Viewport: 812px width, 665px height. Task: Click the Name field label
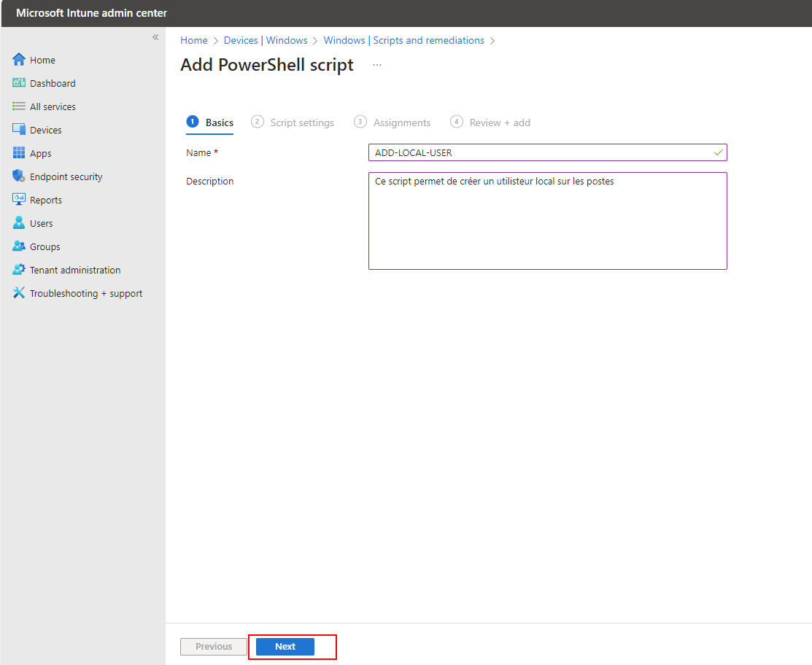198,152
